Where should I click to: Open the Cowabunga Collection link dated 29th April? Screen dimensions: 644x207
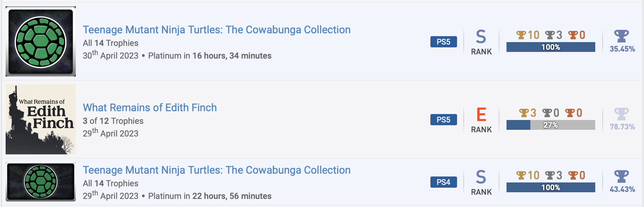pos(216,170)
